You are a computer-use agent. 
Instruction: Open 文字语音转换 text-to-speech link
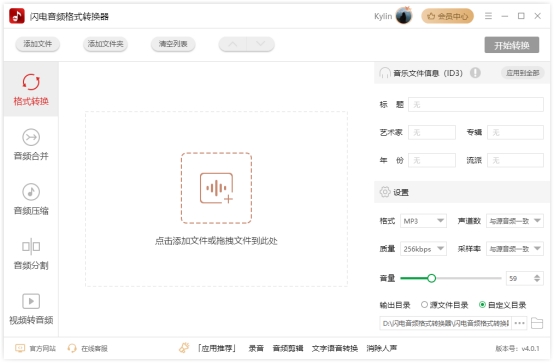pyautogui.click(x=335, y=349)
